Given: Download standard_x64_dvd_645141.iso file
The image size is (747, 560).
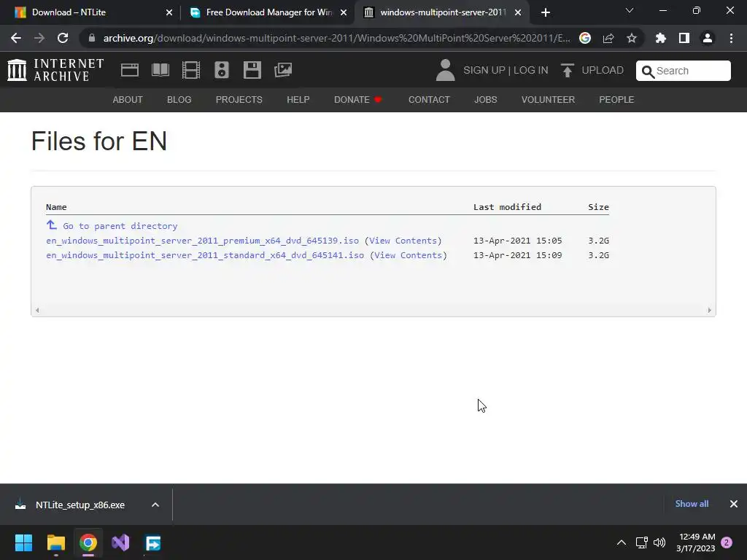Looking at the screenshot, I should [205, 255].
